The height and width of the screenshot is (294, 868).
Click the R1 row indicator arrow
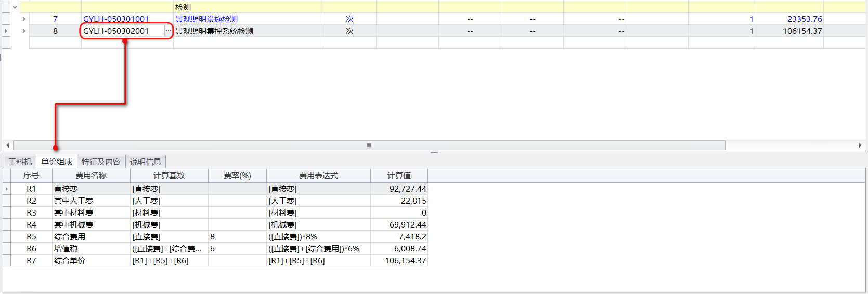point(6,189)
